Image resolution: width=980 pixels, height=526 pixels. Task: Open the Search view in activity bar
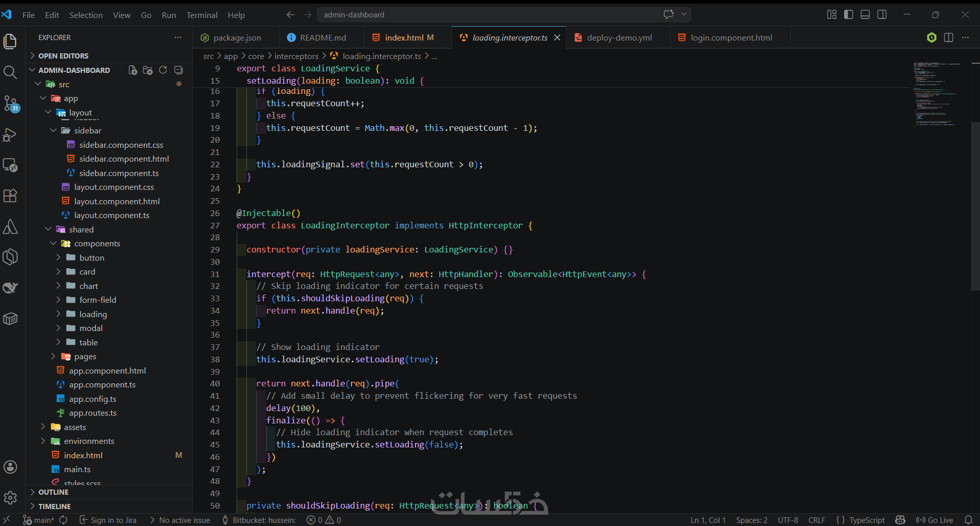pos(10,72)
